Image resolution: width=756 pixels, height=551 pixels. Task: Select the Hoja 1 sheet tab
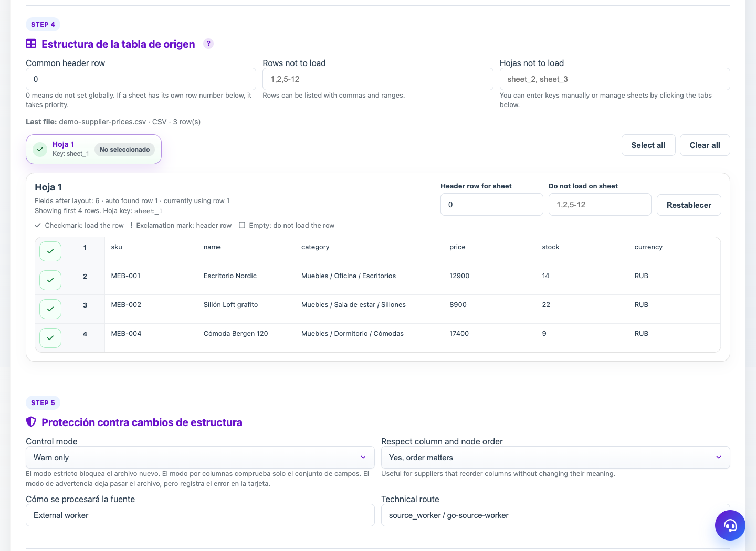tap(93, 150)
